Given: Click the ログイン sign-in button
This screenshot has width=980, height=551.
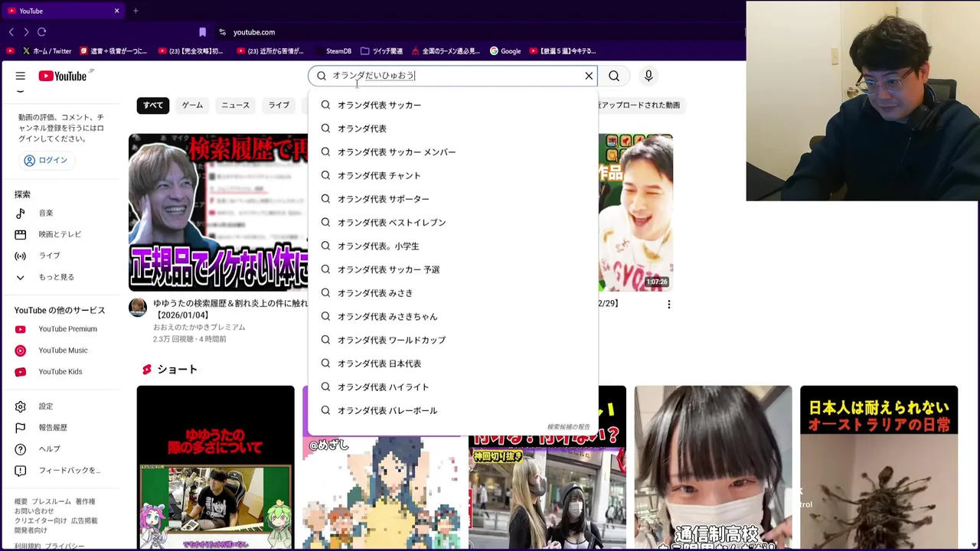Looking at the screenshot, I should point(46,160).
